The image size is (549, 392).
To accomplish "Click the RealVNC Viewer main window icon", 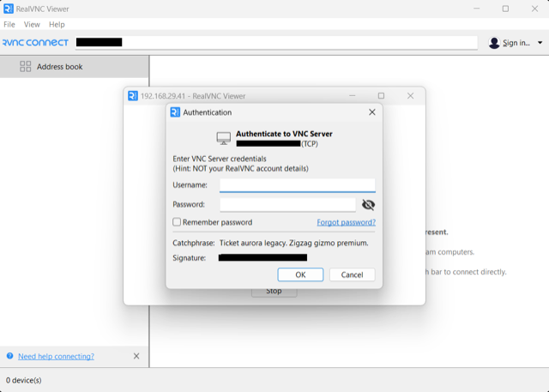I will click(9, 9).
